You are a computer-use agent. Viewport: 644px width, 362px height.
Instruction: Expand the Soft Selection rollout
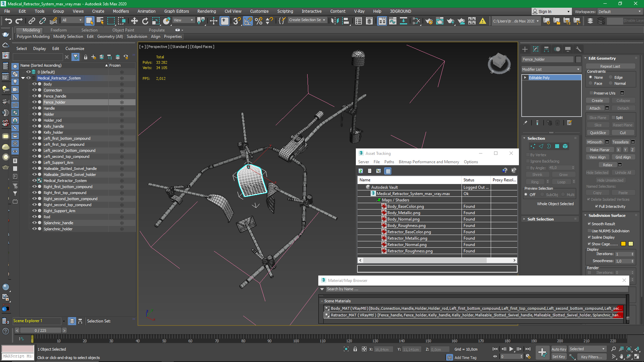tap(540, 219)
